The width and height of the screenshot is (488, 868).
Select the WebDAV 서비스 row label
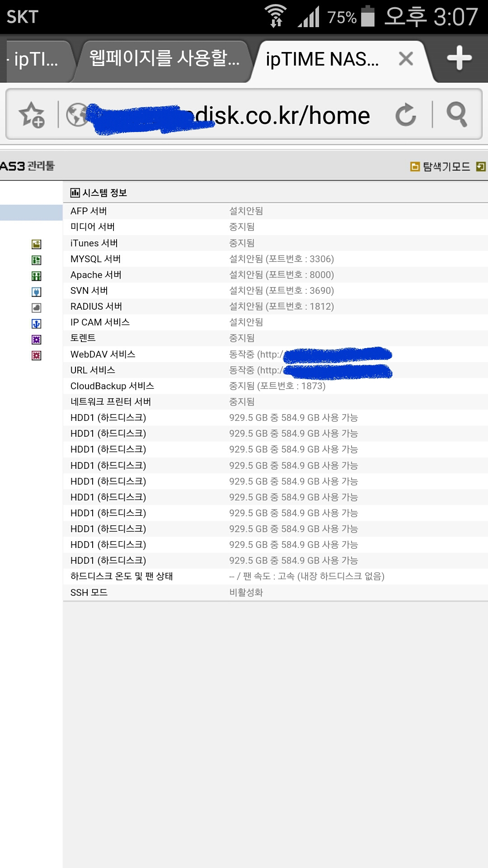pos(103,354)
